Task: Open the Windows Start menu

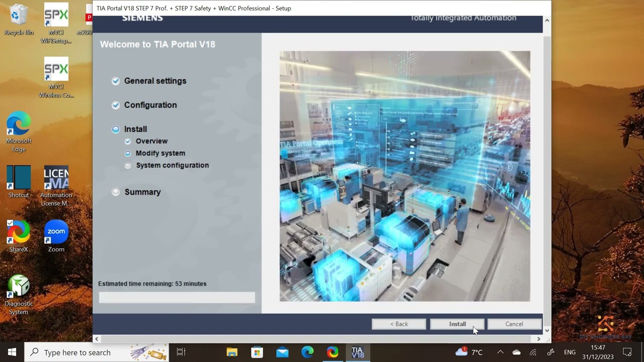Action: [x=12, y=352]
